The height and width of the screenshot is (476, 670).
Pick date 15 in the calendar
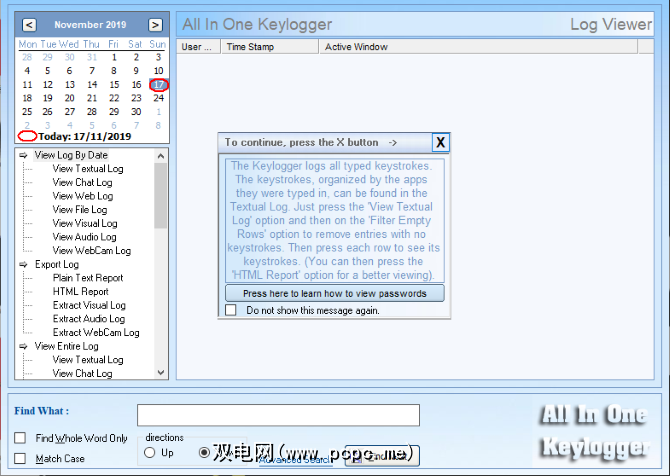pos(114,85)
